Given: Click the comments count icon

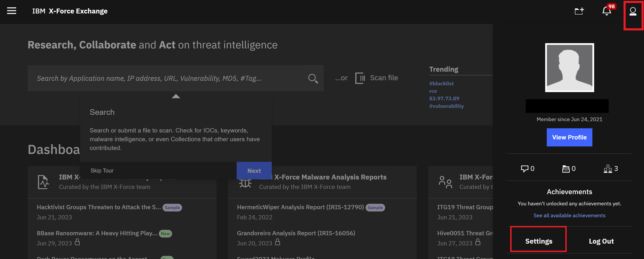Looking at the screenshot, I should coord(525,169).
